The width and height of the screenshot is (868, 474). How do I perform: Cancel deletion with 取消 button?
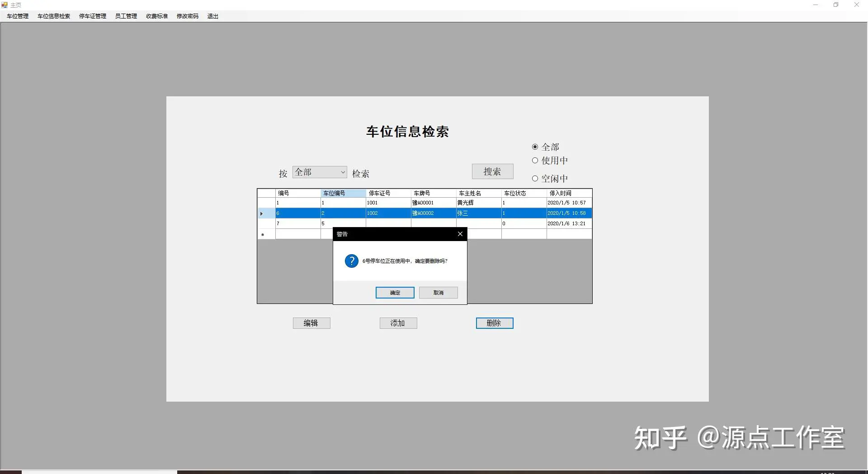439,293
